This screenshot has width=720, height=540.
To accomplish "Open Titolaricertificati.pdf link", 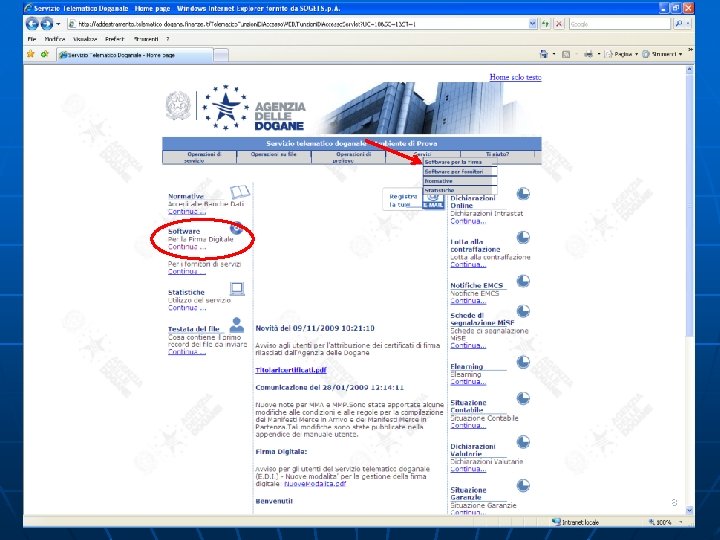I will click(291, 370).
